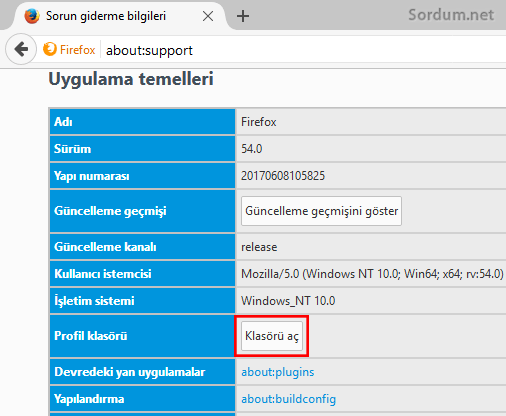
Task: Select the Mozilla/5.0 user agent string
Action: coord(372,274)
